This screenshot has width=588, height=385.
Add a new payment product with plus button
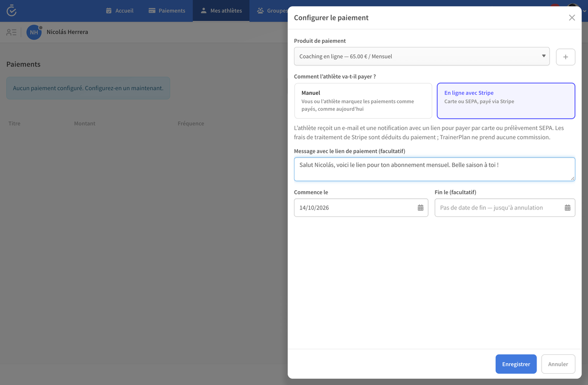click(566, 57)
